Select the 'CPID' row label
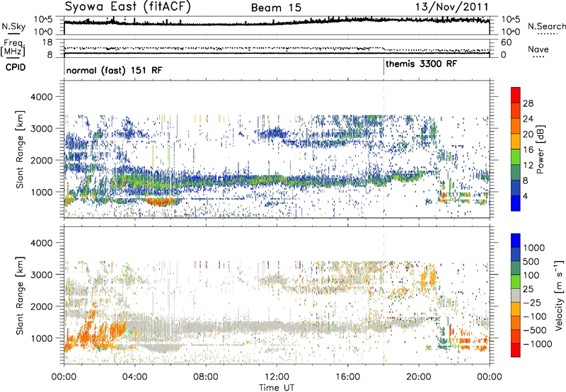Image resolution: width=566 pixels, height=392 pixels. (x=16, y=67)
